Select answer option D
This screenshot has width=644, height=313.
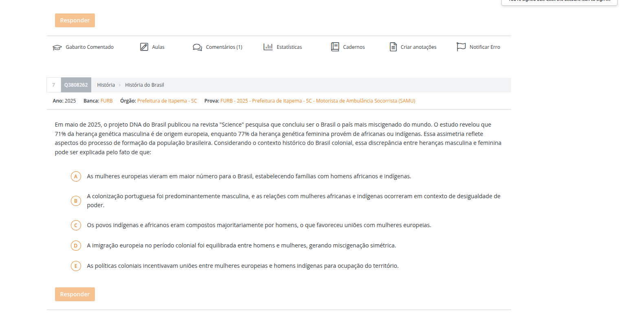[76, 245]
